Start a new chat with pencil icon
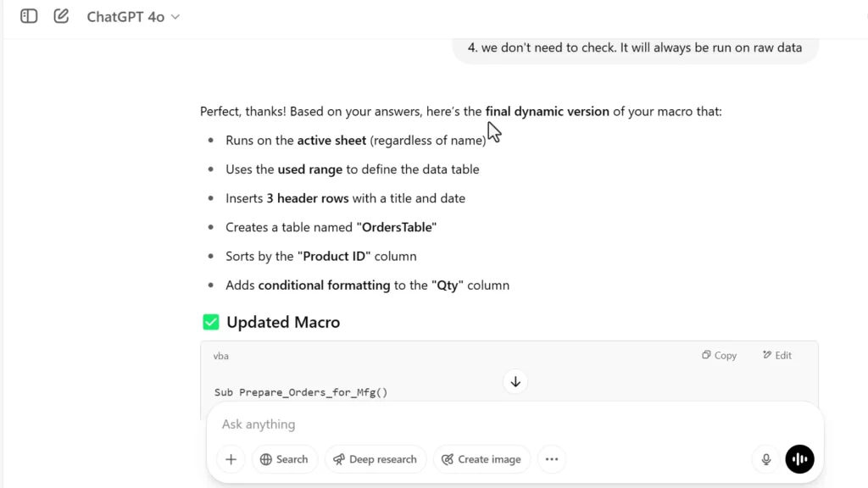Image resolution: width=868 pixels, height=488 pixels. pyautogui.click(x=61, y=16)
